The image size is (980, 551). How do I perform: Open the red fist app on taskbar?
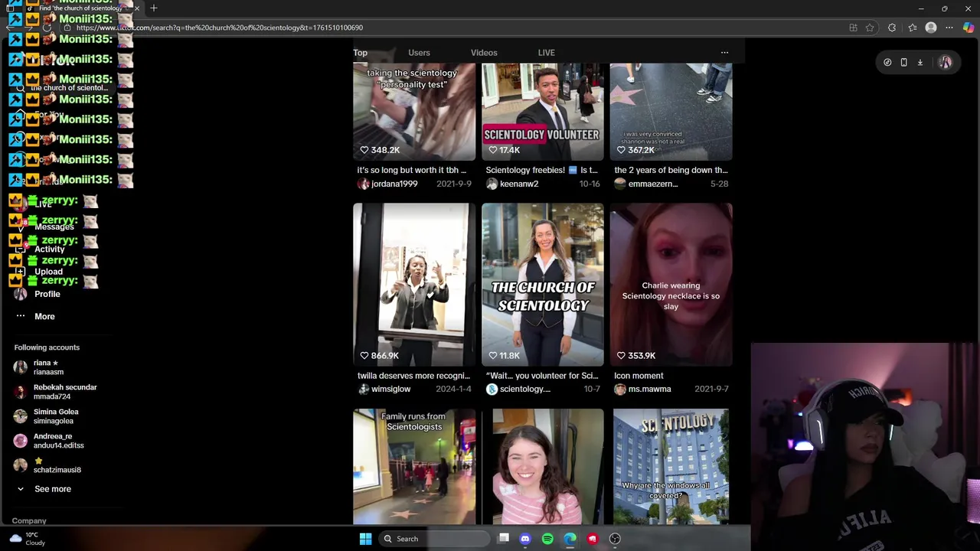593,539
